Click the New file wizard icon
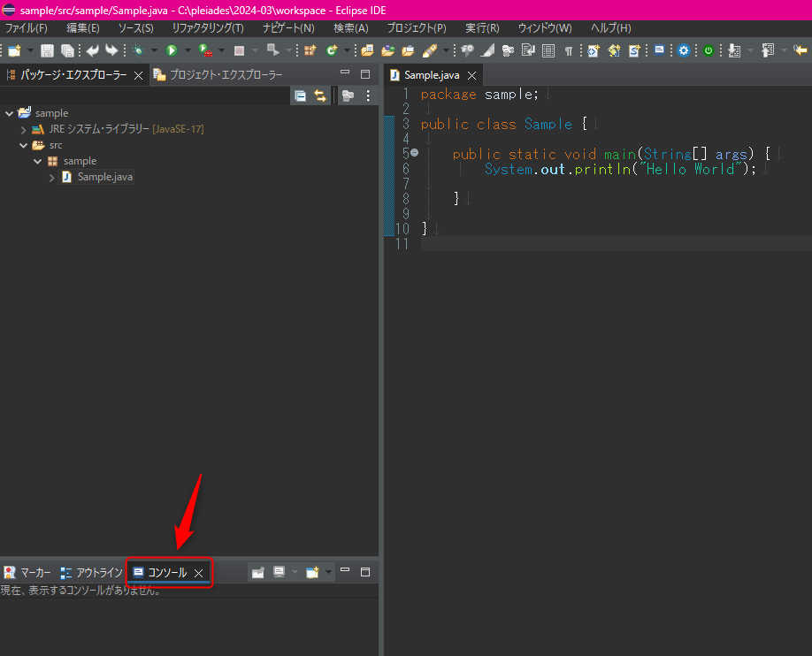The width and height of the screenshot is (812, 656). click(14, 50)
